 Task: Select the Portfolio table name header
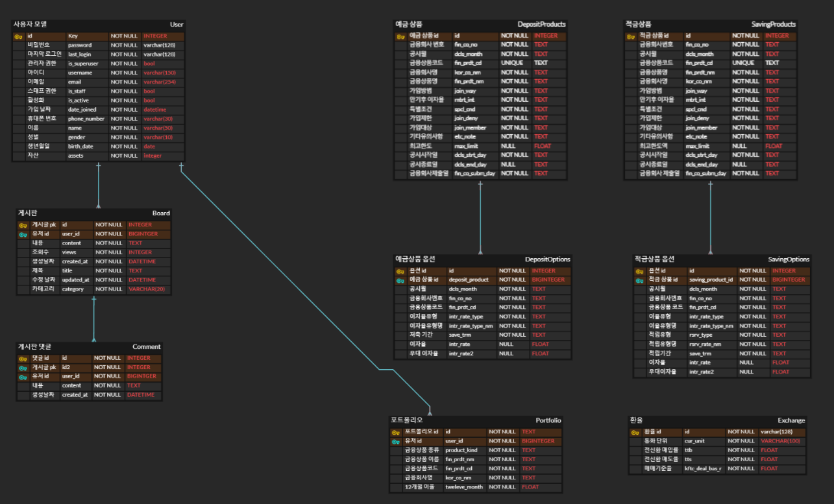click(548, 420)
